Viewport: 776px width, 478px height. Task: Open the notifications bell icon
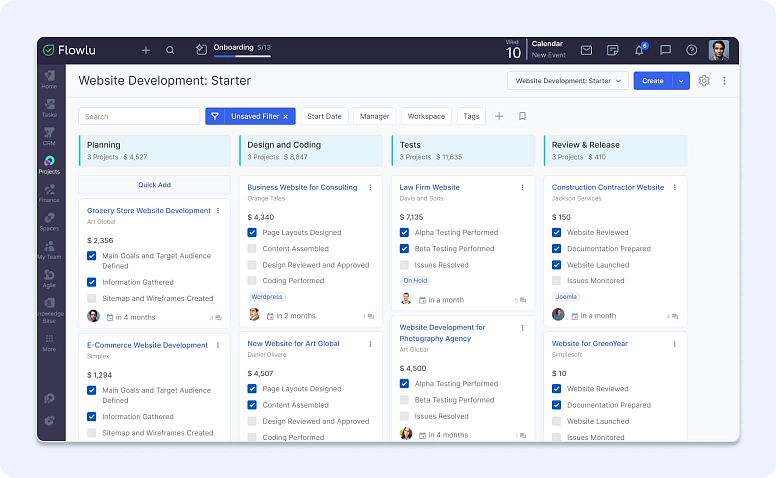(639, 50)
